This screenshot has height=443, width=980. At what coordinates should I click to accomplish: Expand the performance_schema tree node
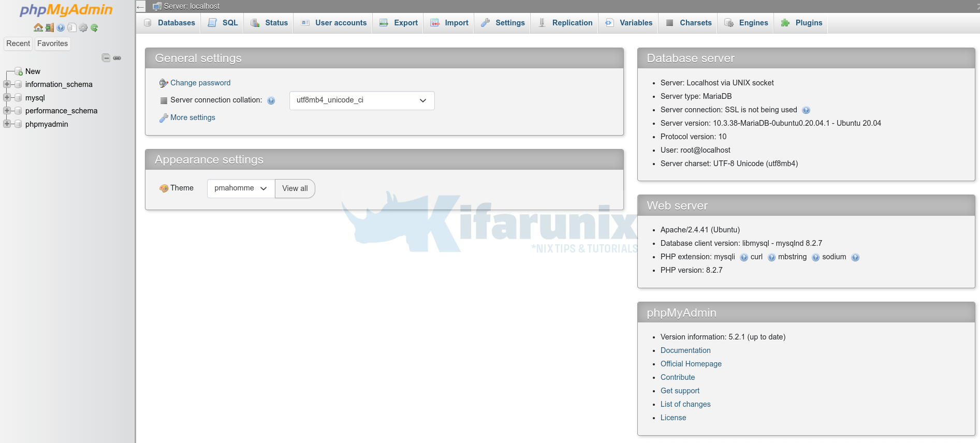tap(7, 110)
